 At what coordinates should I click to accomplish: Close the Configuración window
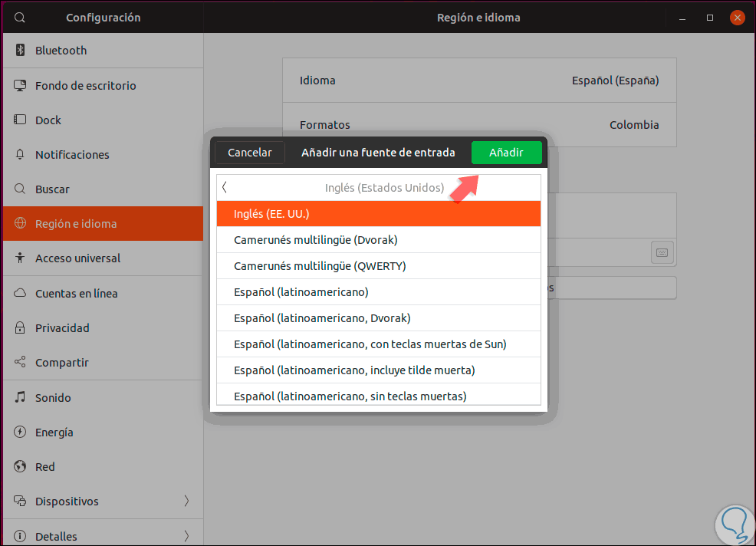click(x=737, y=18)
